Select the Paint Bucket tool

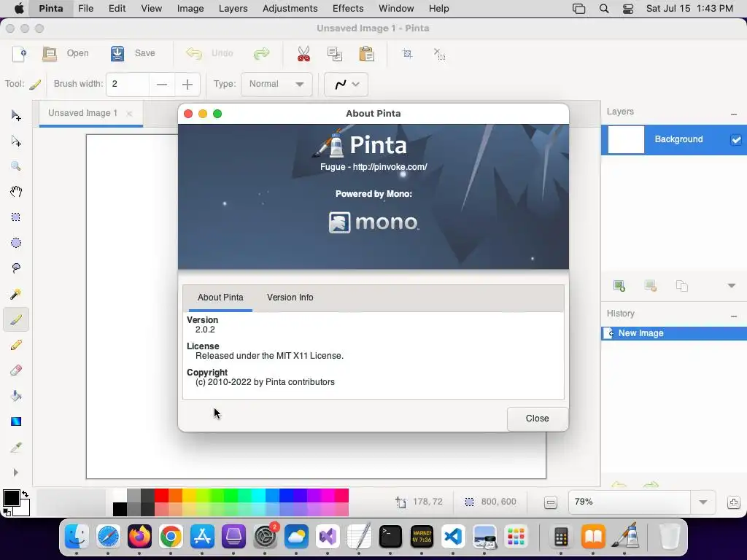pos(16,396)
